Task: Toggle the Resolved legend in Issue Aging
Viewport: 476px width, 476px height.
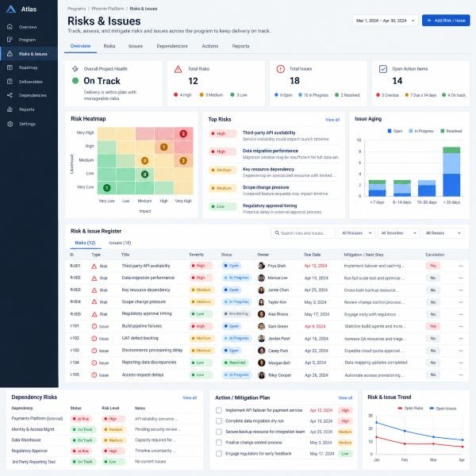Action: click(451, 131)
